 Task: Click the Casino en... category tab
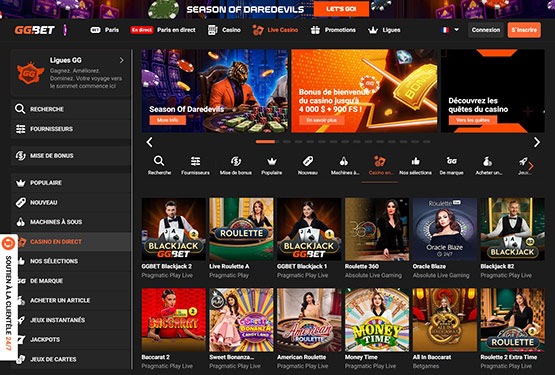tap(380, 165)
